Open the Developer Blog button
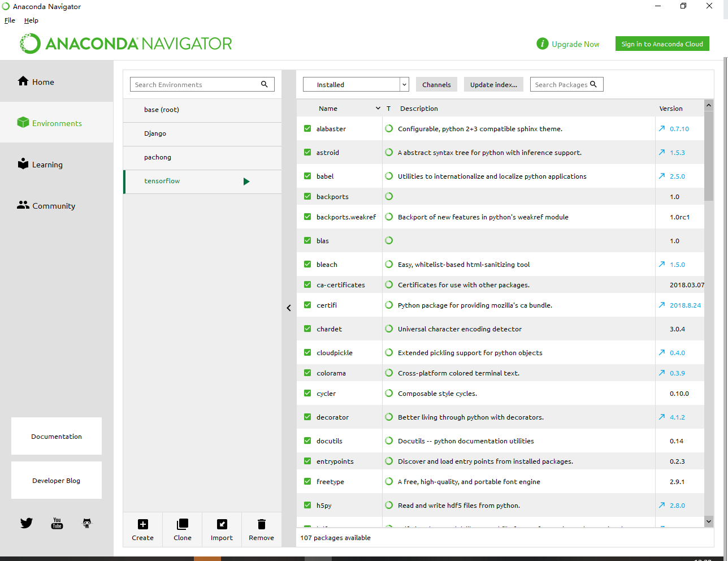This screenshot has height=561, width=728. 57,480
